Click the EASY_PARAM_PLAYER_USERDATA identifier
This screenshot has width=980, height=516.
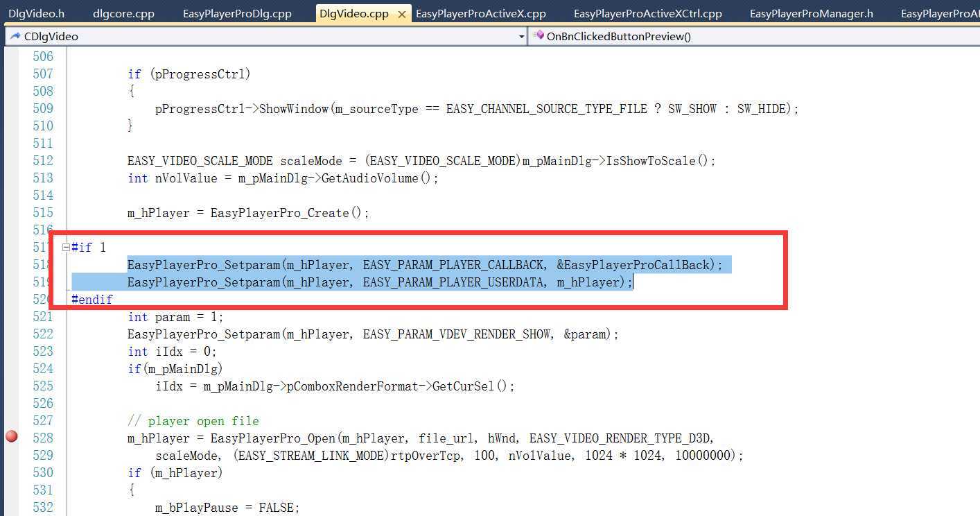click(453, 282)
